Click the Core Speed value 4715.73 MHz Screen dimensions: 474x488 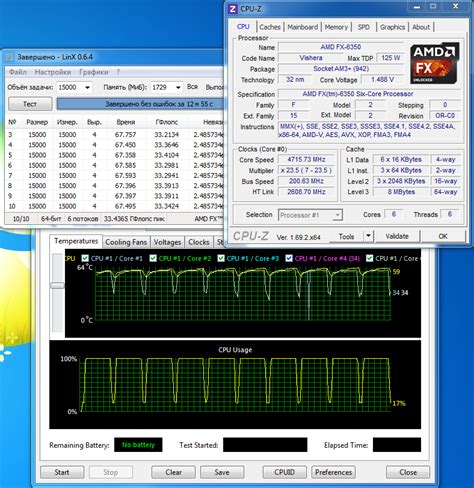coord(307,160)
